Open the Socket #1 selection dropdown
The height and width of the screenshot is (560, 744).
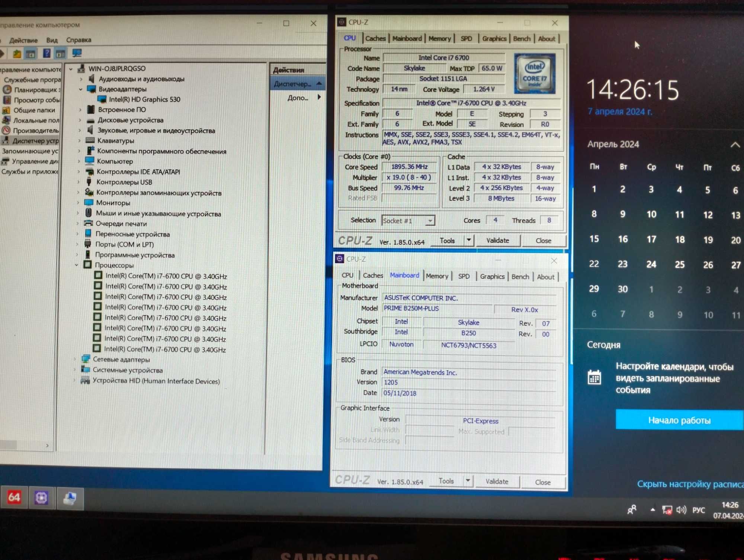pos(430,221)
